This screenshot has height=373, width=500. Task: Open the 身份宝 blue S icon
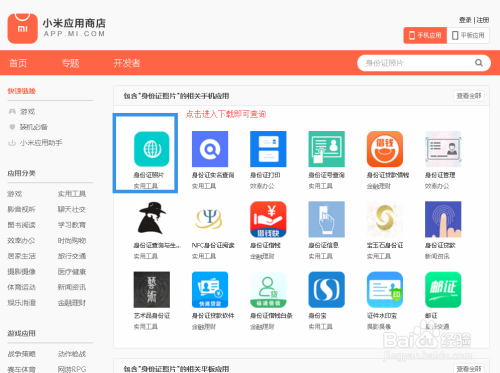327,290
